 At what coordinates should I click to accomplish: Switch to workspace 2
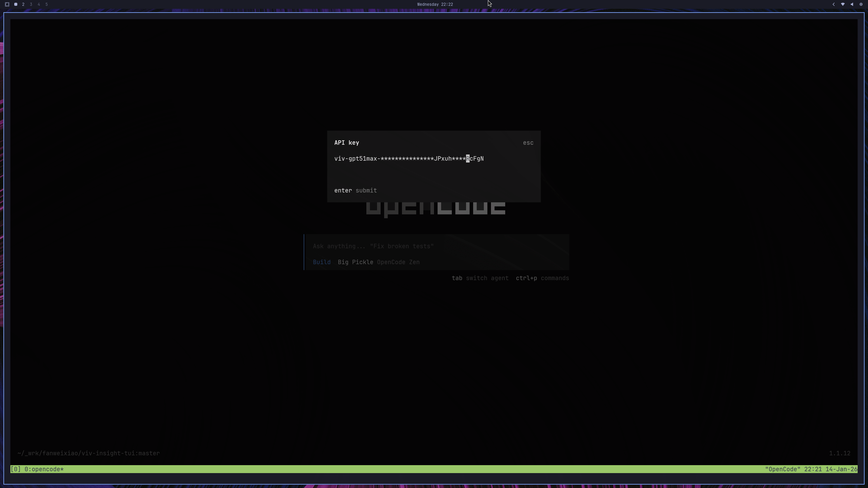click(x=23, y=4)
